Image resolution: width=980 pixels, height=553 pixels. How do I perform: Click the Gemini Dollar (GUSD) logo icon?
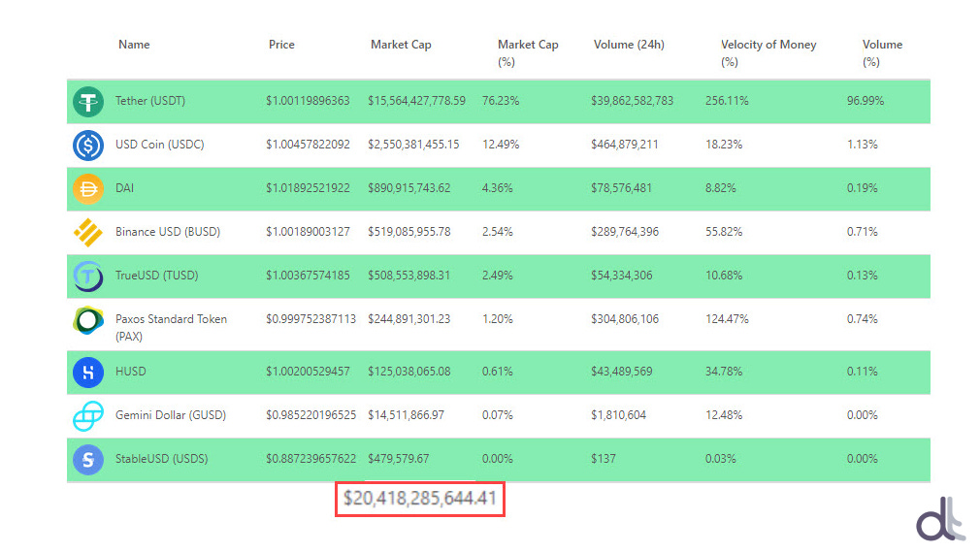click(x=88, y=416)
